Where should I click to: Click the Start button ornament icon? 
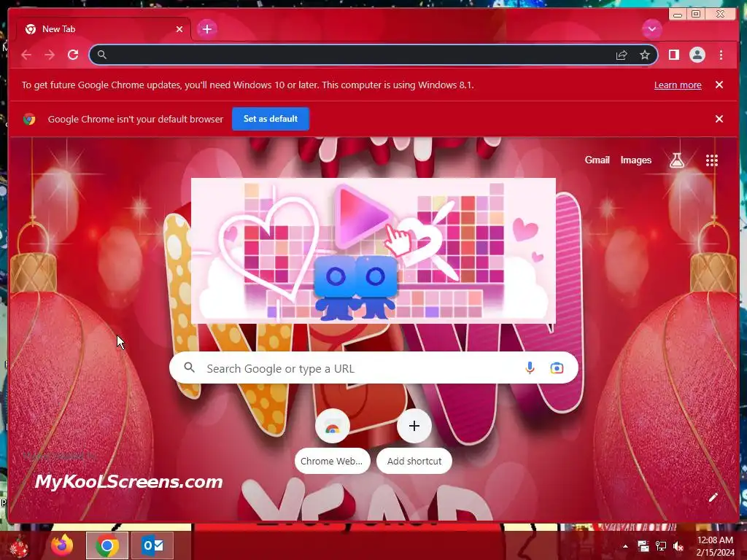19,547
